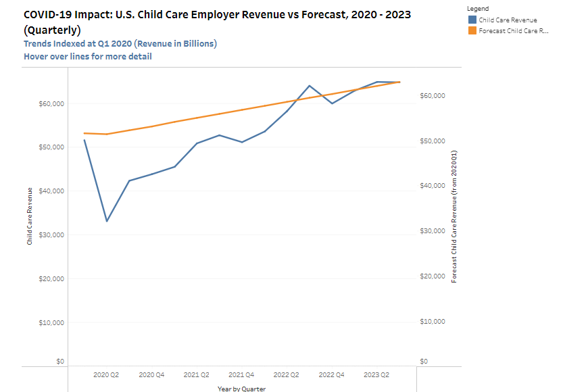Click the Hover over lines for more detail text

click(88, 56)
